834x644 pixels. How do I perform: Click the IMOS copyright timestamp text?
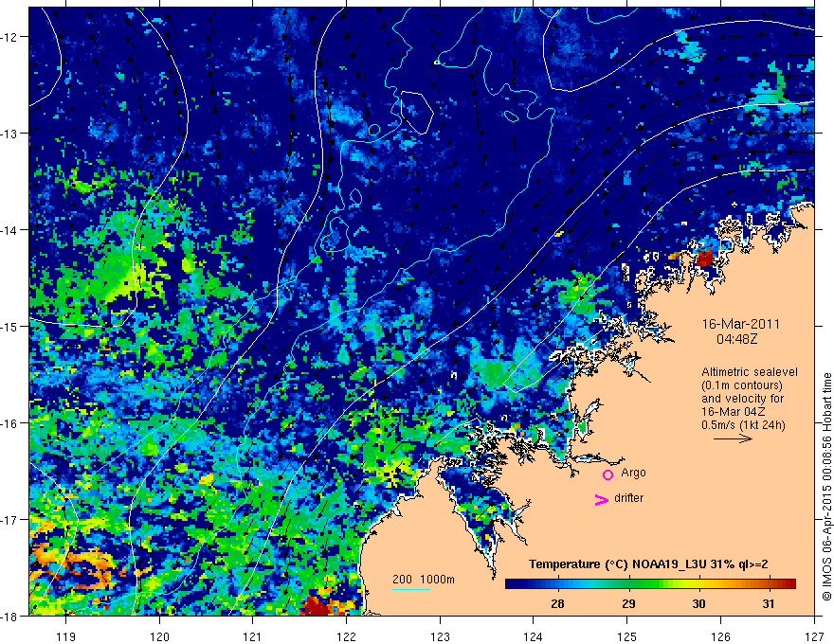pos(827,487)
